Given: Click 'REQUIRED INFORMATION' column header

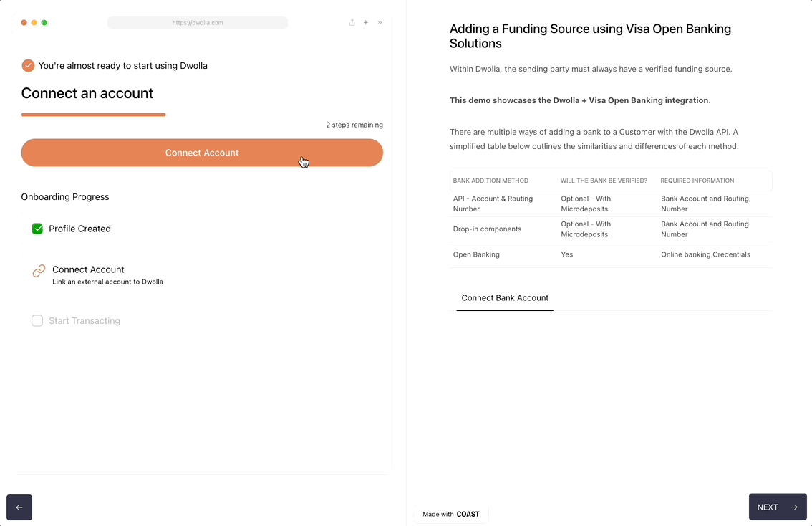Looking at the screenshot, I should pos(697,181).
